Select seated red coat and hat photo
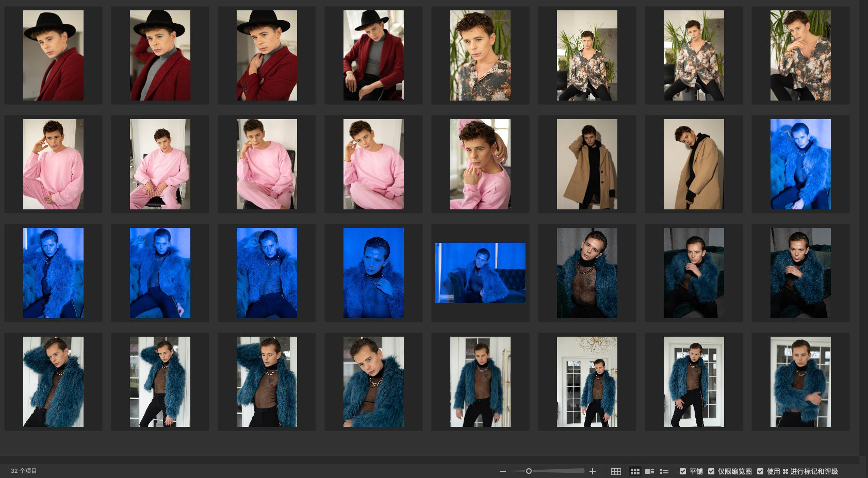 [x=373, y=55]
